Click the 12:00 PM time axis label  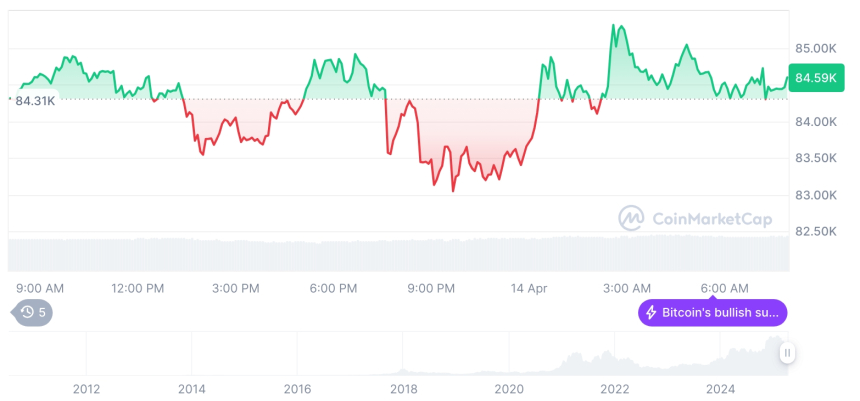click(x=137, y=288)
